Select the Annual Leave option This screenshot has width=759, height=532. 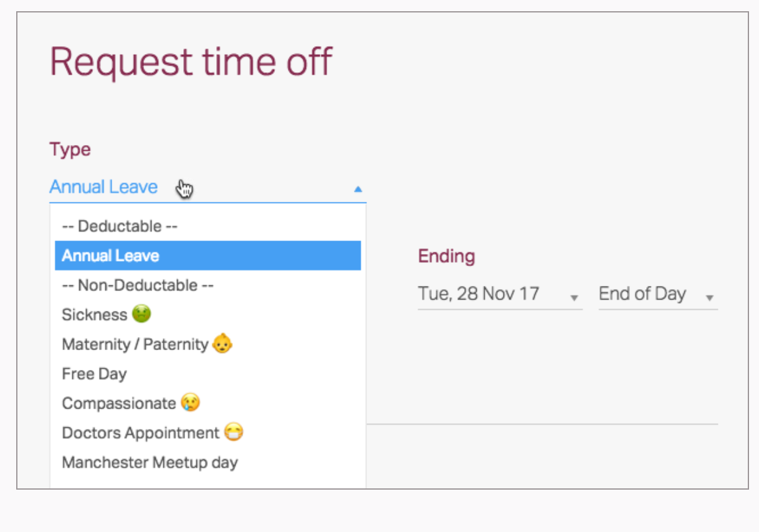point(208,255)
